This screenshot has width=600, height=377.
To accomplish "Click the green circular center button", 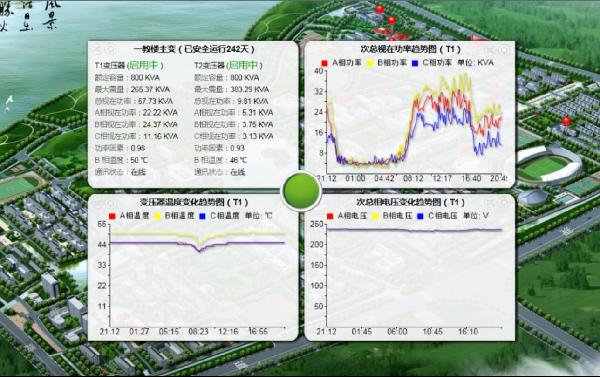I will (301, 191).
